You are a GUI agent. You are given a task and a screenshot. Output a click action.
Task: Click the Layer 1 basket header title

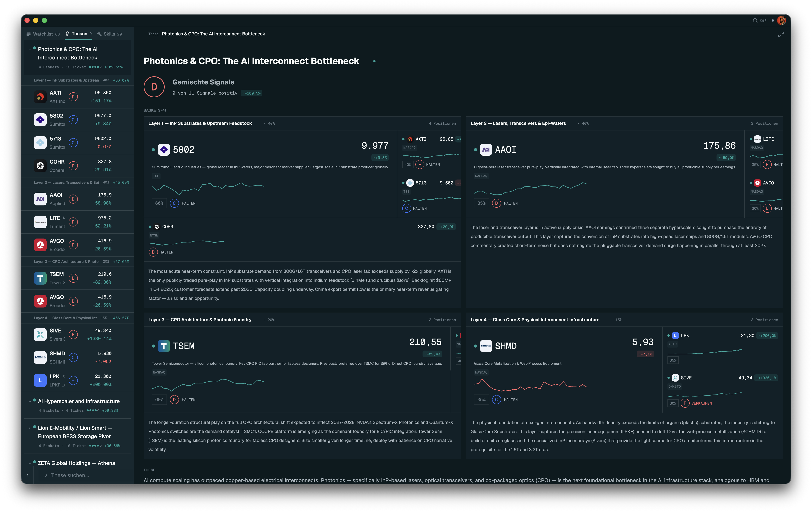coord(200,123)
